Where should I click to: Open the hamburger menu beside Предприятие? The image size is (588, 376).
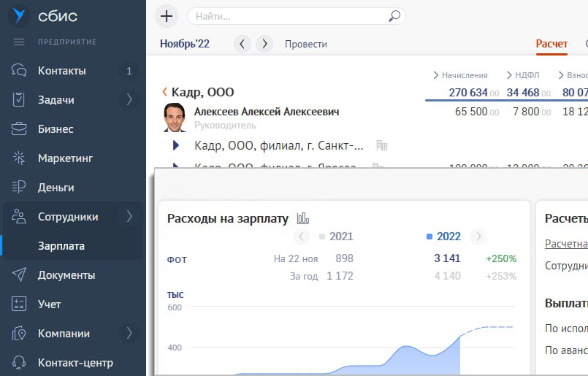[x=20, y=42]
